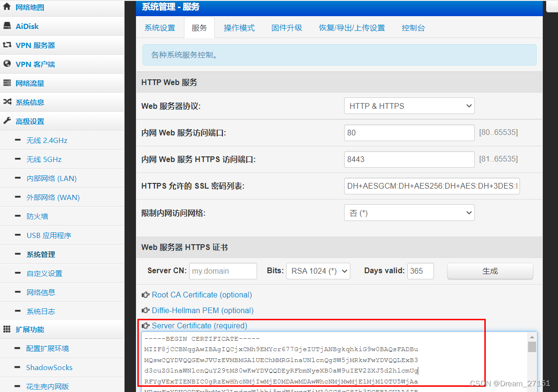Click the HTTPS 访问端口 field showing 8443
558x392 pixels.
tap(409, 159)
